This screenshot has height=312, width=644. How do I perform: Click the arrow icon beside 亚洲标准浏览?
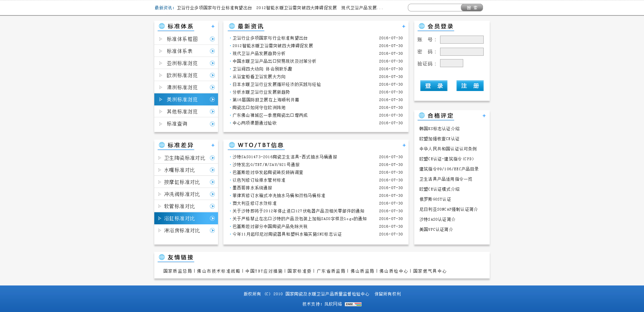point(212,63)
